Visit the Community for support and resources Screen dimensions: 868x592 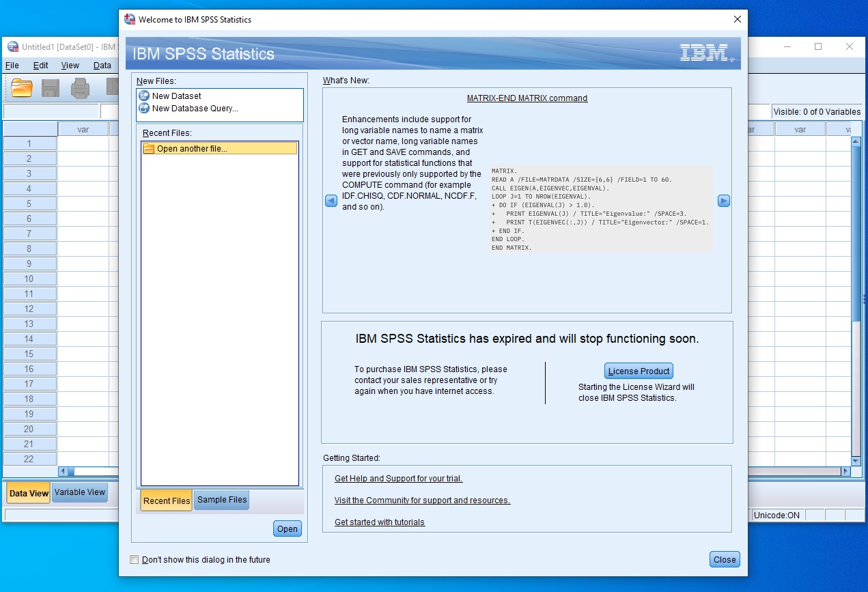(x=422, y=501)
